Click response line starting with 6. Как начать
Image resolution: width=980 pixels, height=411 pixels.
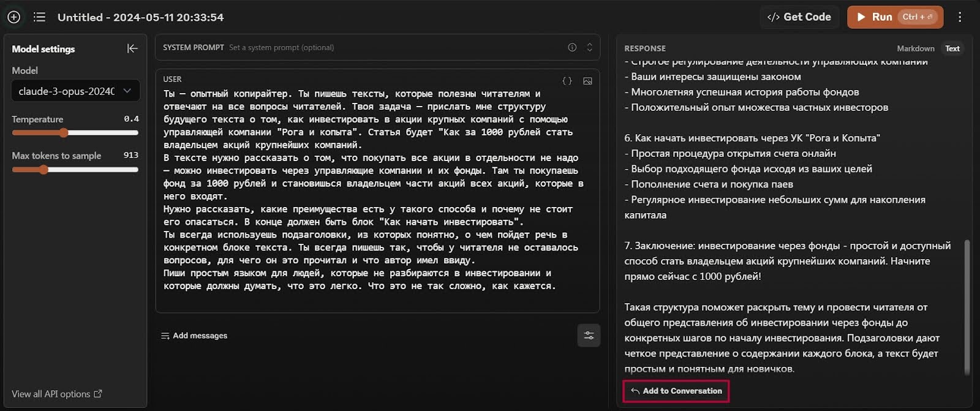(x=752, y=138)
